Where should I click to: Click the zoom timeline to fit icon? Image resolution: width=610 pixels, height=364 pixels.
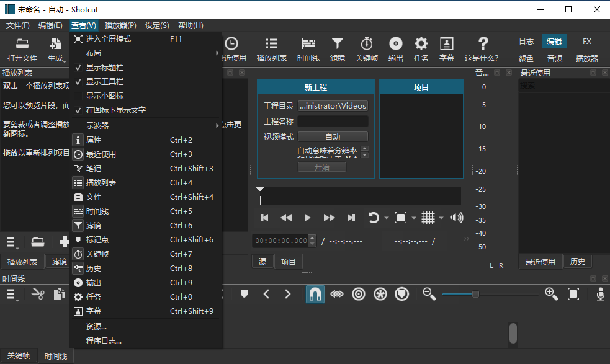(x=573, y=294)
